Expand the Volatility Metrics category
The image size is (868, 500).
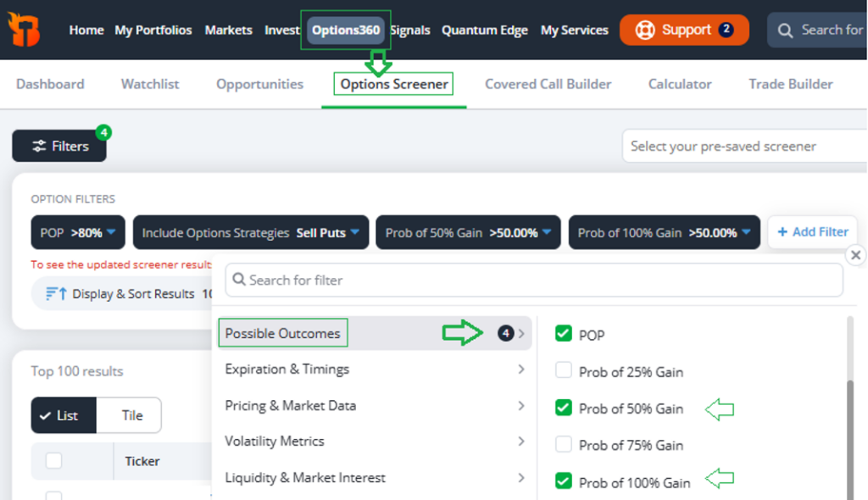point(375,442)
